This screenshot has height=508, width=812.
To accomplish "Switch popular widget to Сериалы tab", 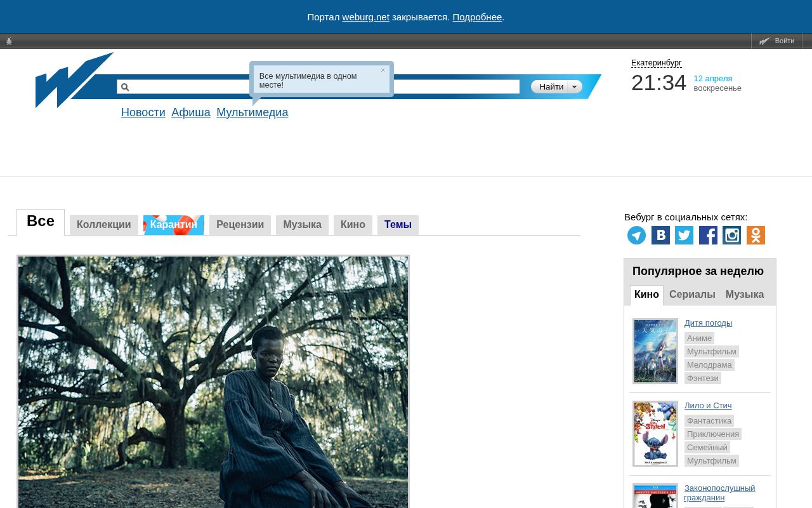I will click(692, 295).
